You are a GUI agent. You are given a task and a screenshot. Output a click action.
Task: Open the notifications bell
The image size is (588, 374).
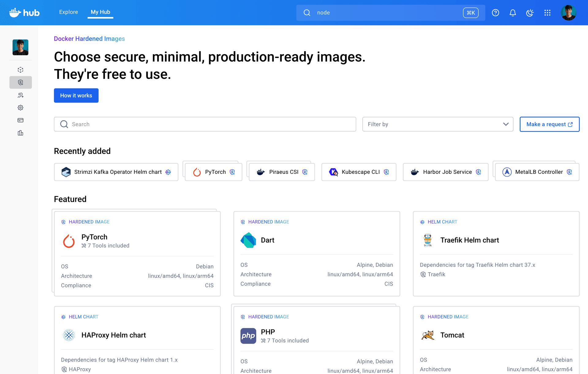(x=513, y=13)
